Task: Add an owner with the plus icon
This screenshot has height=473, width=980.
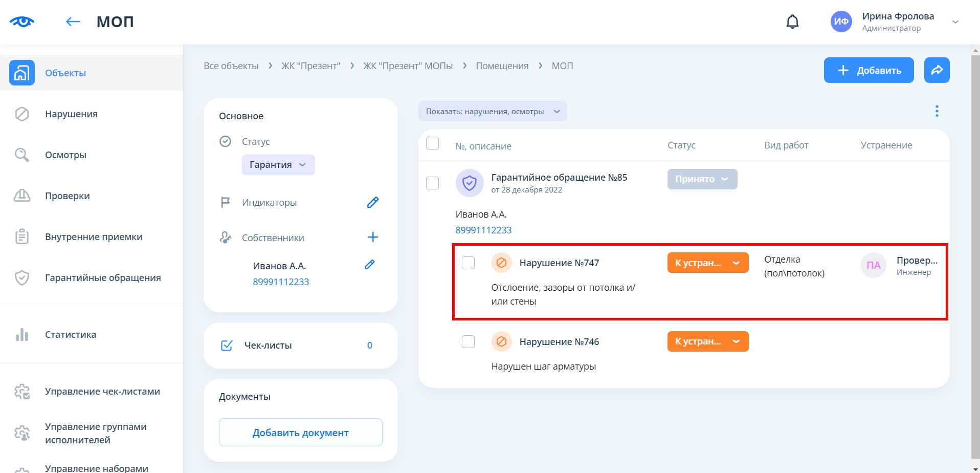Action: click(373, 237)
